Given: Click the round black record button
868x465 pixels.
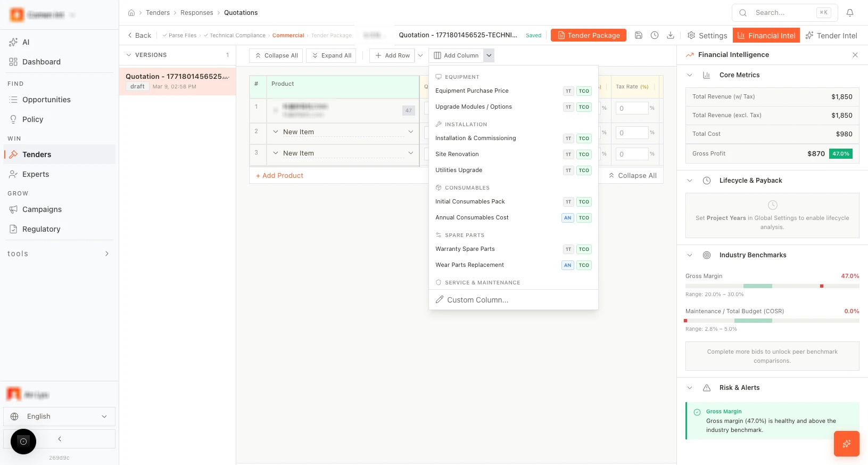Looking at the screenshot, I should tap(23, 442).
